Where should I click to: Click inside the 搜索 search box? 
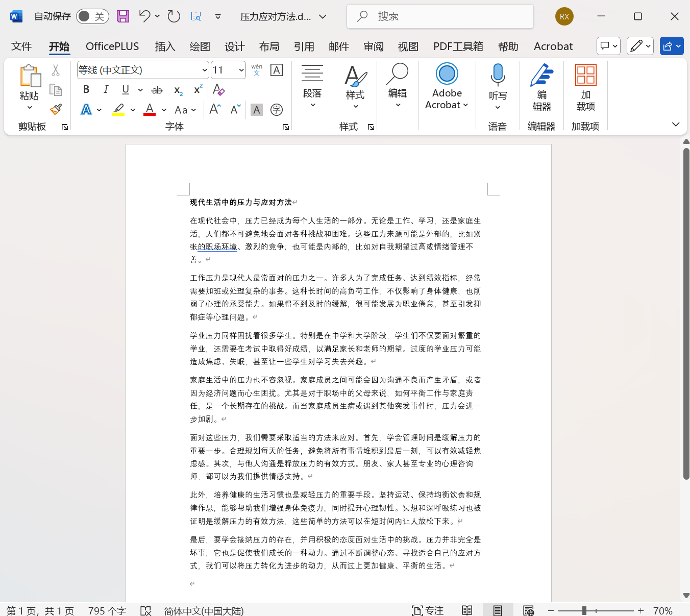point(440,16)
